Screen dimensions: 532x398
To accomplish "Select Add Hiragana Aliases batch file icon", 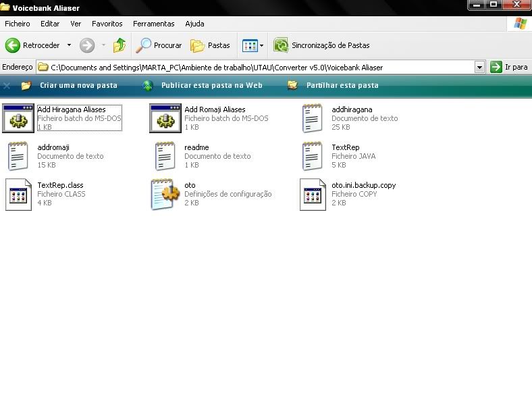I will point(18,118).
